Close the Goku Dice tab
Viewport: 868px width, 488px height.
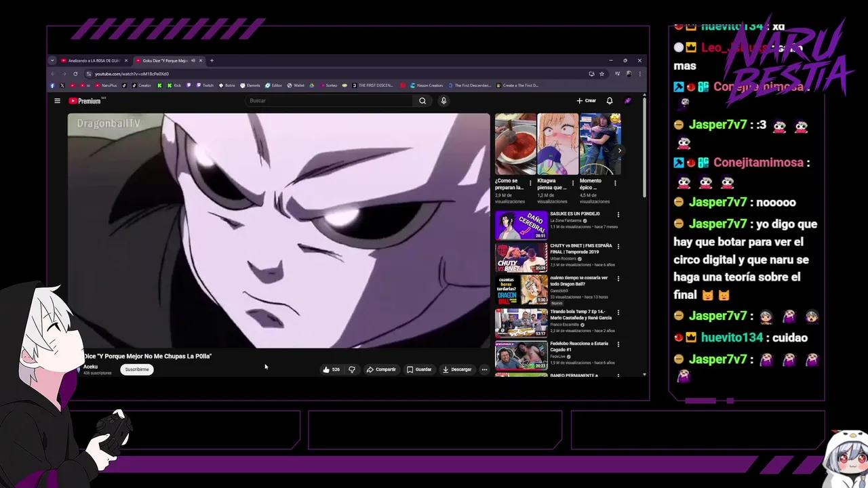201,60
